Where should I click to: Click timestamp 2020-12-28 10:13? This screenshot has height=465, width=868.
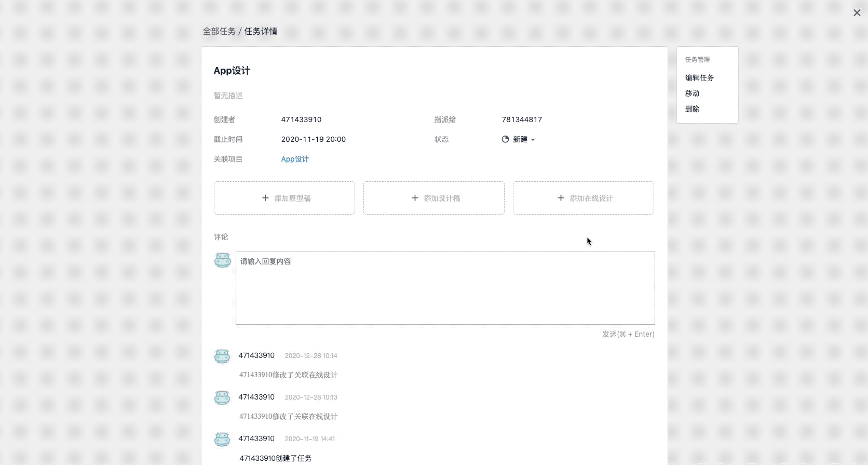point(311,397)
